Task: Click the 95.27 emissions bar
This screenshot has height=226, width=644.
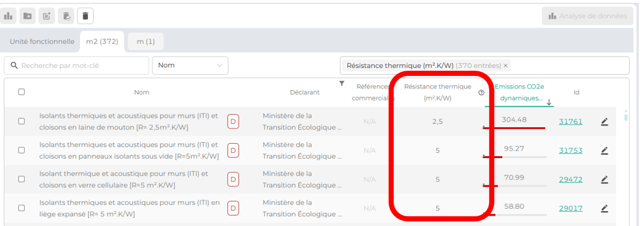Action: coord(514,157)
